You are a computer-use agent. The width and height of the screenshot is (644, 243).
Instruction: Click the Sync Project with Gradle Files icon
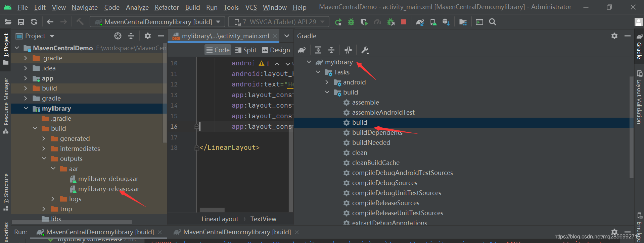420,22
